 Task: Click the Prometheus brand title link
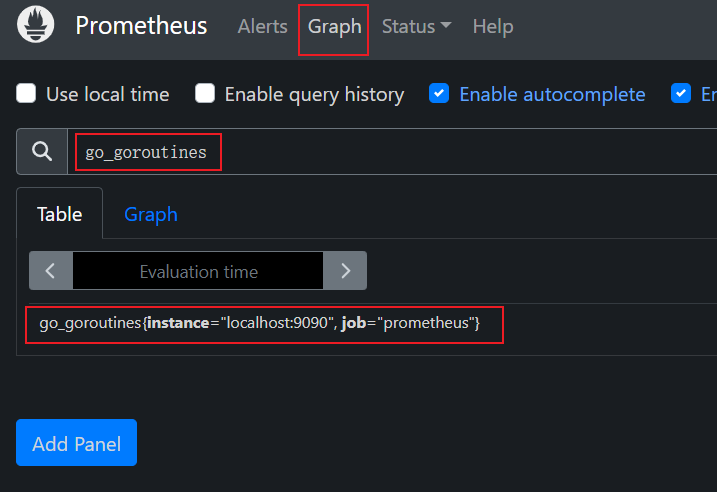point(141,26)
